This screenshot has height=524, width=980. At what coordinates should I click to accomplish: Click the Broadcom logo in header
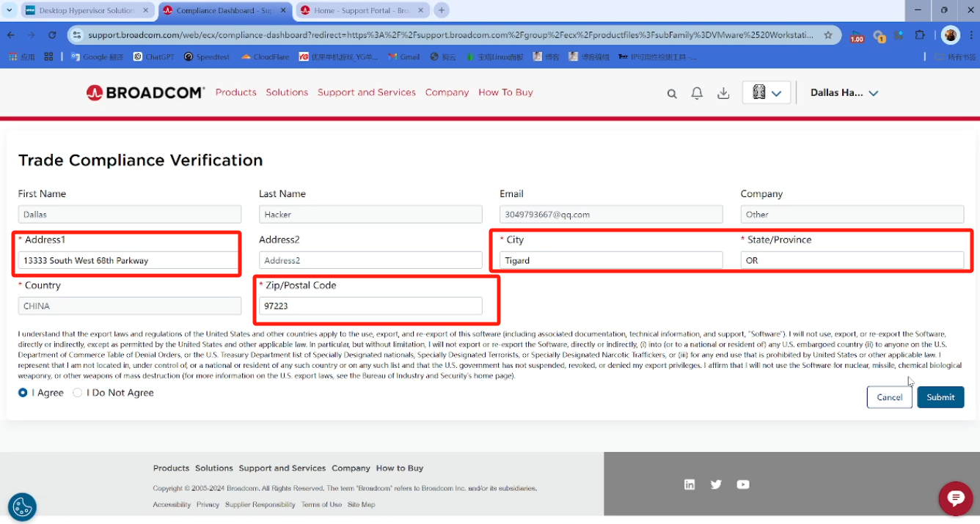click(145, 92)
